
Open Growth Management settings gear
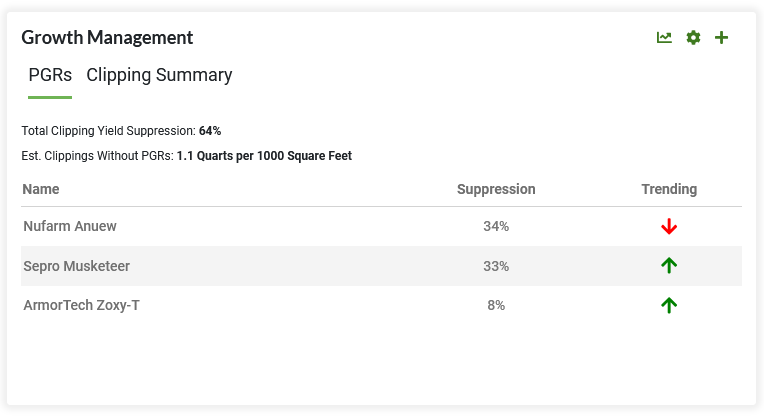[693, 38]
